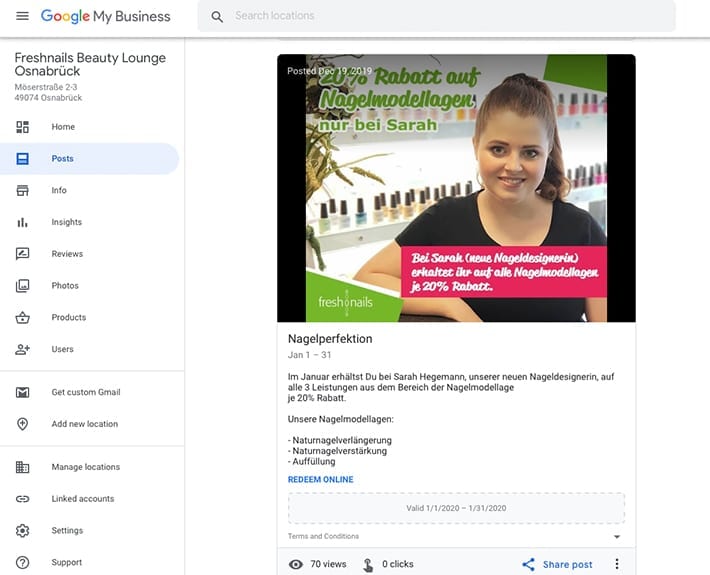The image size is (710, 575).
Task: Open the Home menu item
Action: pos(89,127)
